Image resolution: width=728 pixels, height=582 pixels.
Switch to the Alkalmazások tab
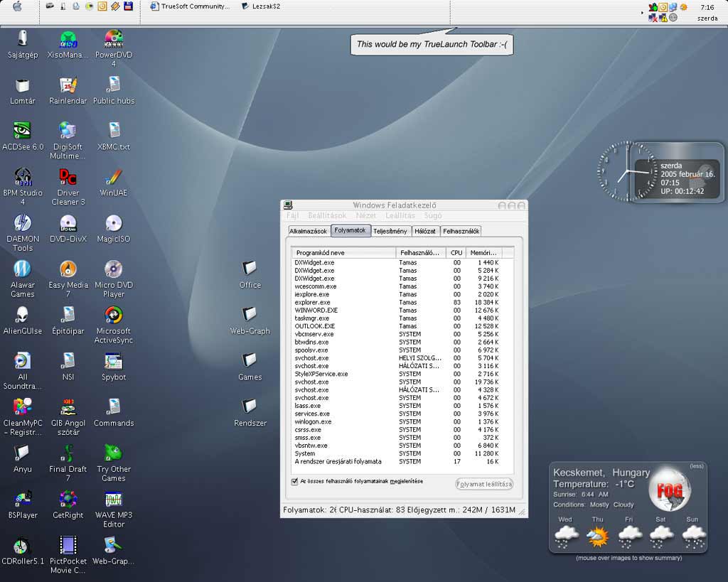click(x=309, y=231)
